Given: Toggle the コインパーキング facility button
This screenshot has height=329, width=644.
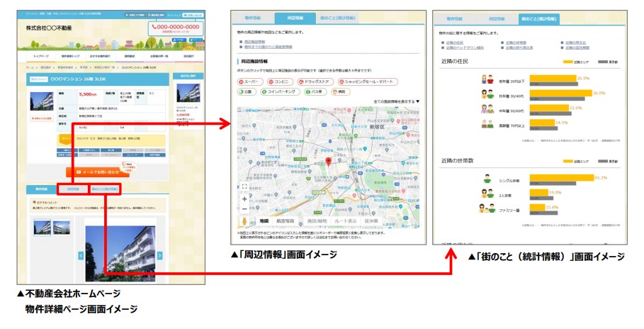Looking at the screenshot, I should coord(280,91).
